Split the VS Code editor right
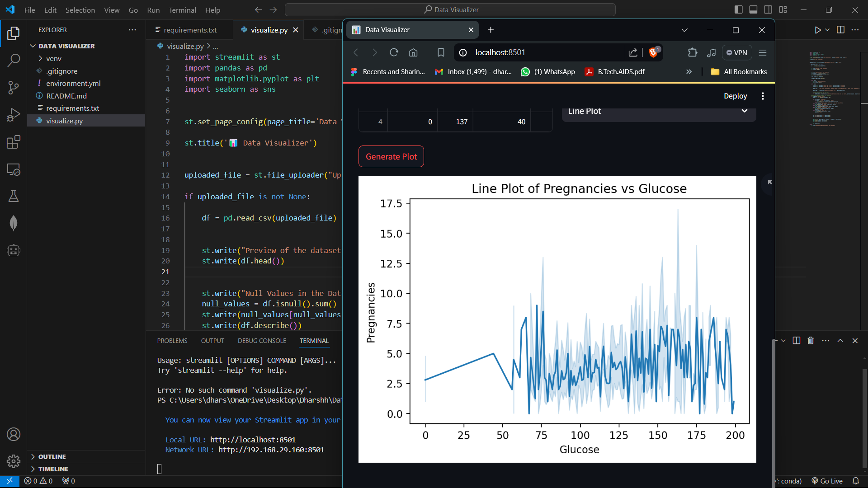The height and width of the screenshot is (488, 868). point(840,30)
